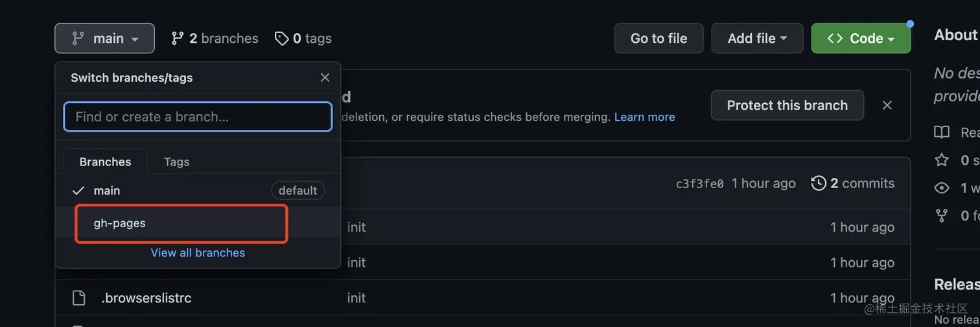This screenshot has width=980, height=327.
Task: Click the Readme book icon in About
Action: (x=942, y=132)
